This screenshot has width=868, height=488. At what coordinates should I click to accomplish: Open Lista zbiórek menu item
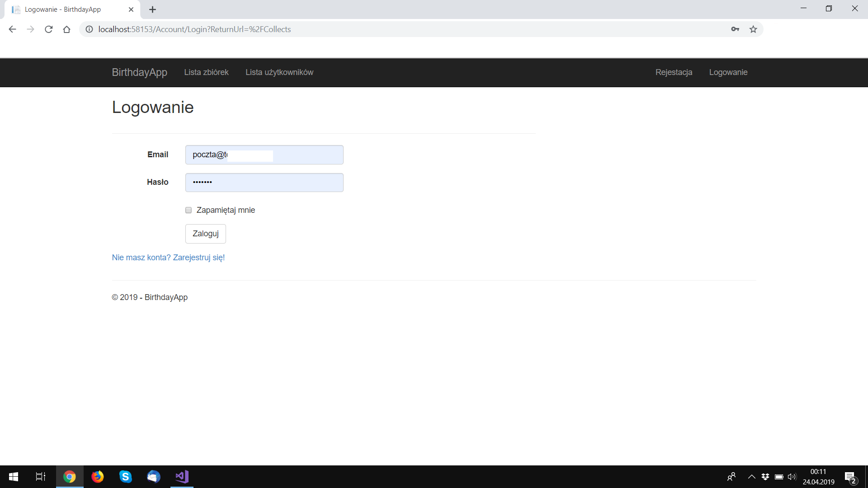click(206, 72)
